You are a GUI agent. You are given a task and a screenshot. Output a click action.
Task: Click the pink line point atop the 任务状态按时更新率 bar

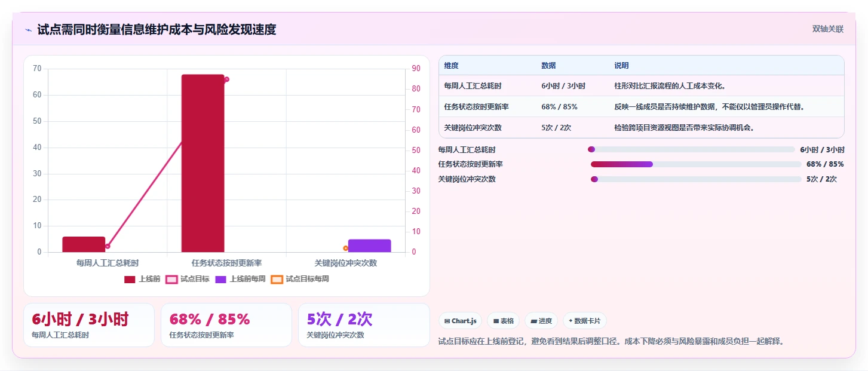(226, 79)
